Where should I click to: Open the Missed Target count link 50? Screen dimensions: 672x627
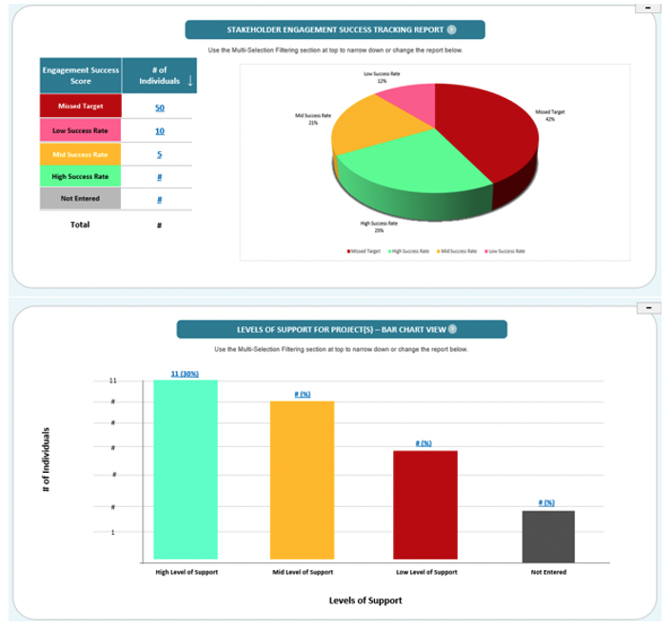pos(159,108)
